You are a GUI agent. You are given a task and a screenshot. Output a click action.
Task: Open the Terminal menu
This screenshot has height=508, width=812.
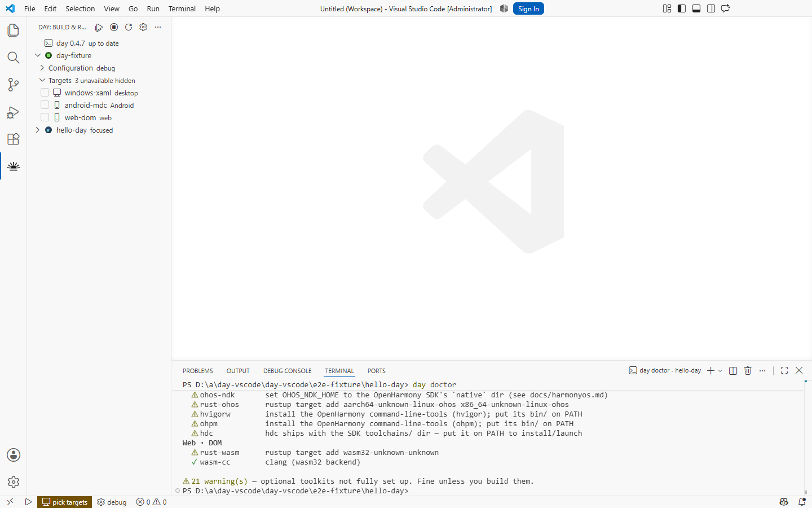182,8
